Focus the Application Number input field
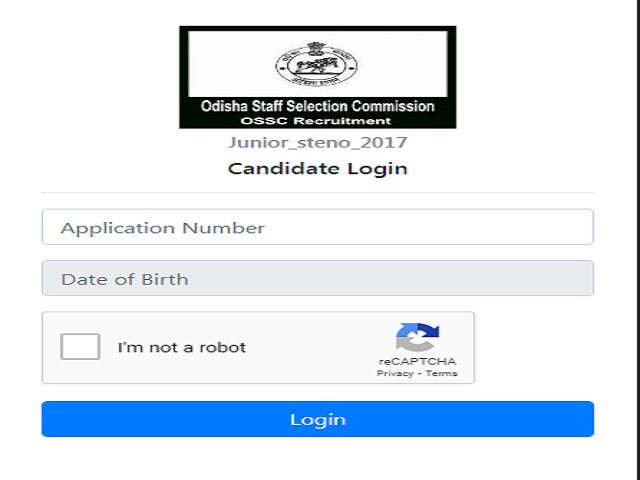Viewport: 640px width, 480px height. tap(318, 227)
